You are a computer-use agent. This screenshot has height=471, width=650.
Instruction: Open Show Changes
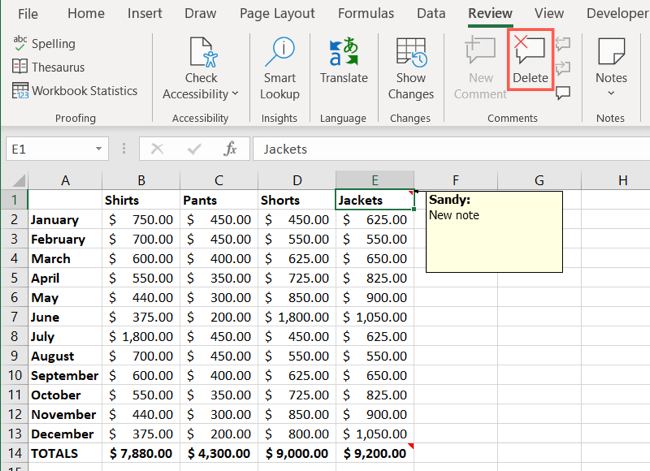click(x=410, y=68)
